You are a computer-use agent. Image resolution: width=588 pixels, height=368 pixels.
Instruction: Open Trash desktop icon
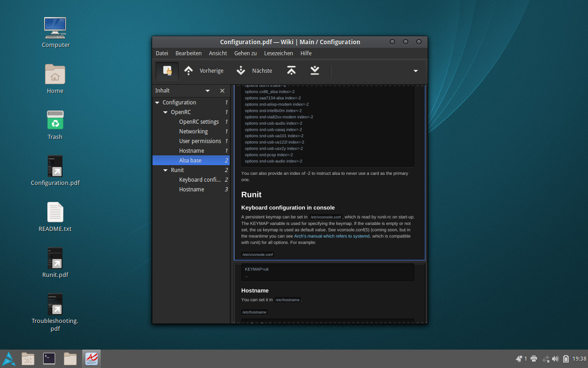pyautogui.click(x=55, y=125)
